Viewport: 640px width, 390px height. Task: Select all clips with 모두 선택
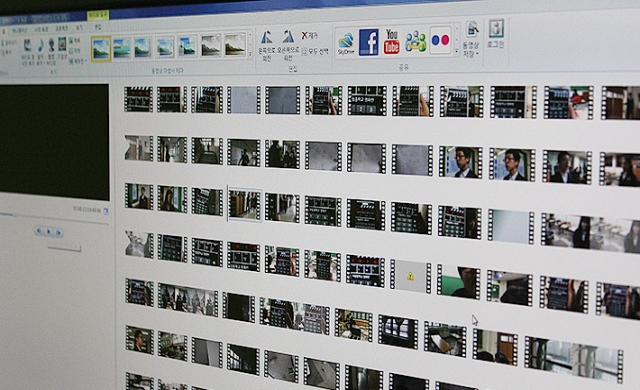pos(315,52)
